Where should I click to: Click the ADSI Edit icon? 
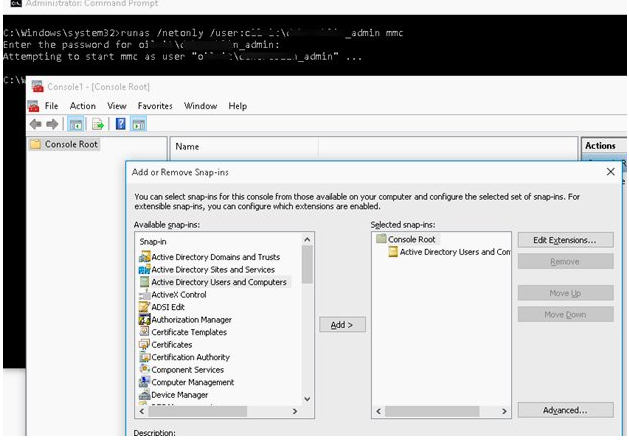point(144,307)
